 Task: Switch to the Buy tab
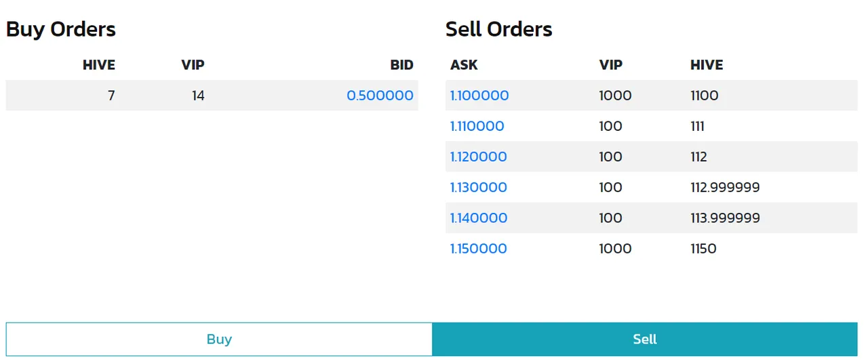tap(219, 339)
